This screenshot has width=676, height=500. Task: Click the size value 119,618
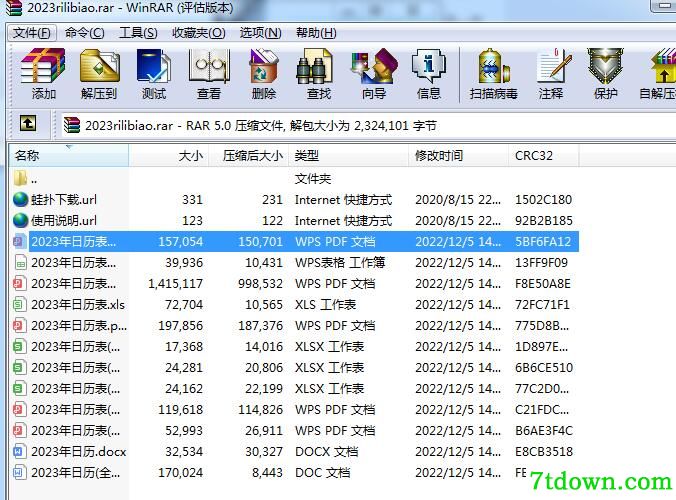click(x=181, y=409)
